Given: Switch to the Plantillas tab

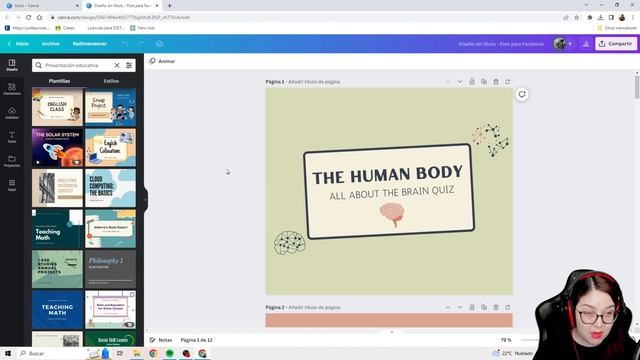Looking at the screenshot, I should 59,81.
